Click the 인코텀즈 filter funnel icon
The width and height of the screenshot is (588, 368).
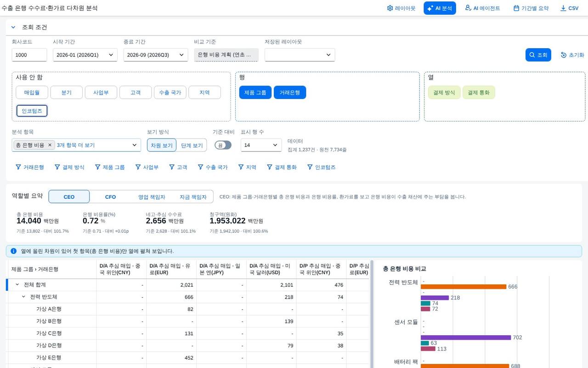click(310, 167)
